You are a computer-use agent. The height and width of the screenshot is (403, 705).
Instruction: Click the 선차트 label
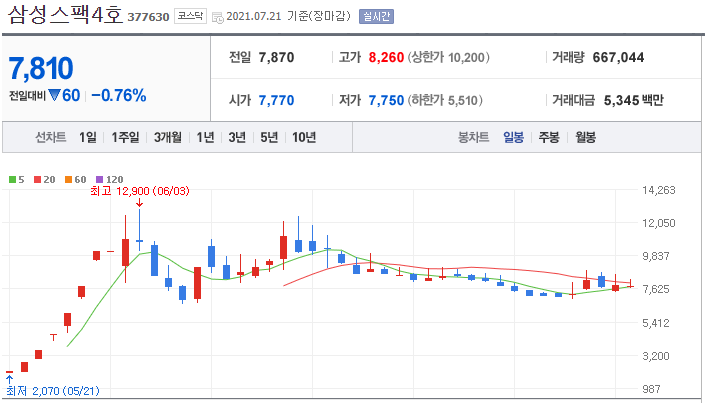click(x=51, y=137)
